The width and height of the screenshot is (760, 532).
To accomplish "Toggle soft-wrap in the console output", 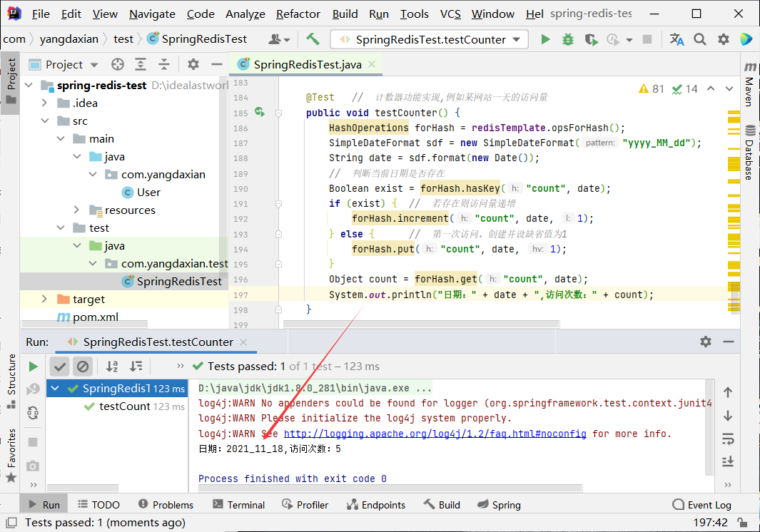I will (x=728, y=439).
